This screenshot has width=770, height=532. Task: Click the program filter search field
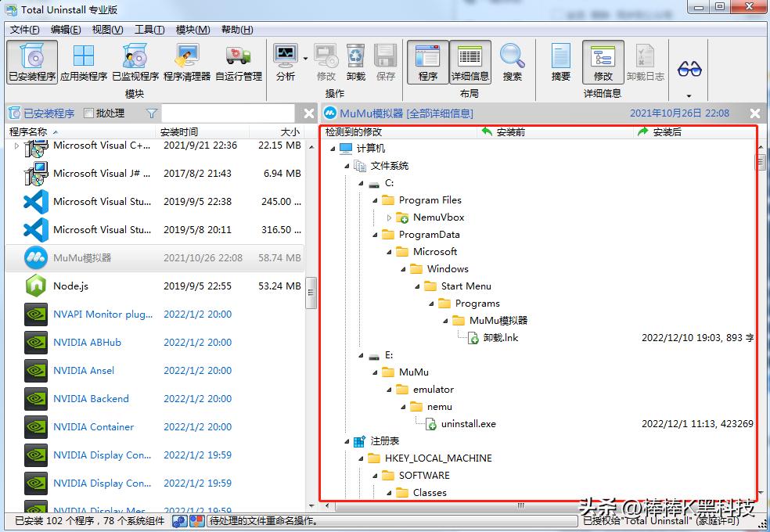227,113
